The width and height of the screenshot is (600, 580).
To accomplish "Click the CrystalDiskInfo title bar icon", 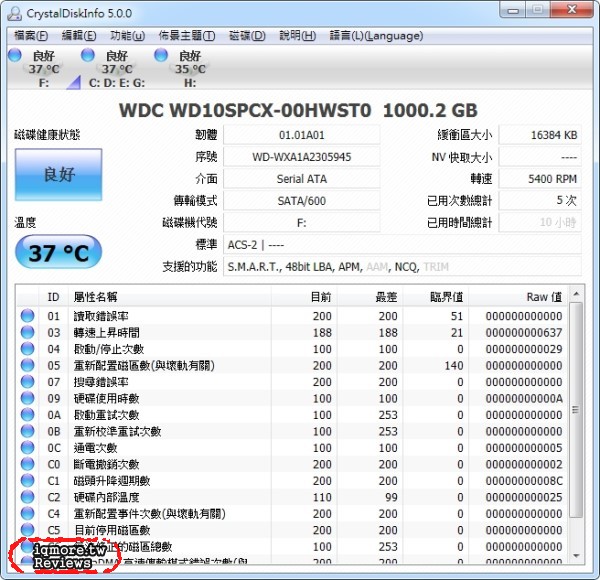I will pyautogui.click(x=15, y=14).
